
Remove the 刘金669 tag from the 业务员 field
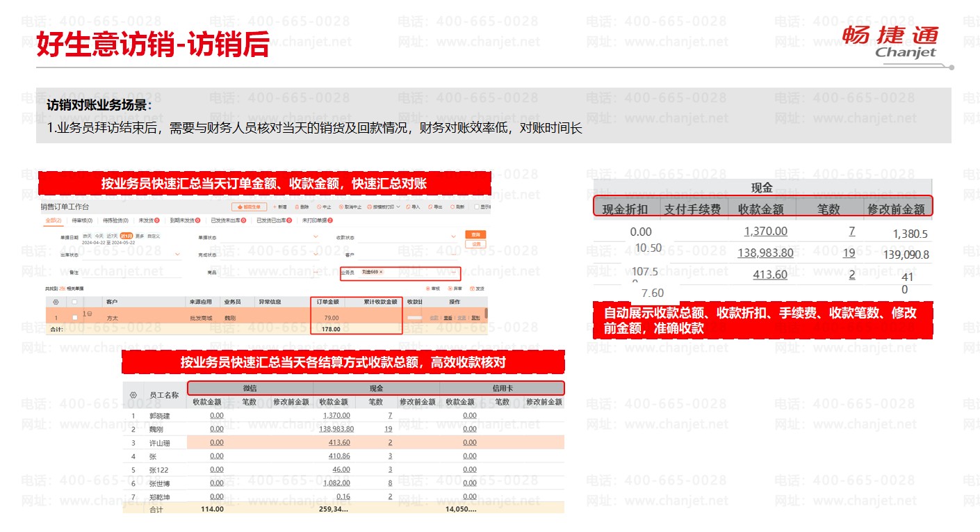(381, 272)
